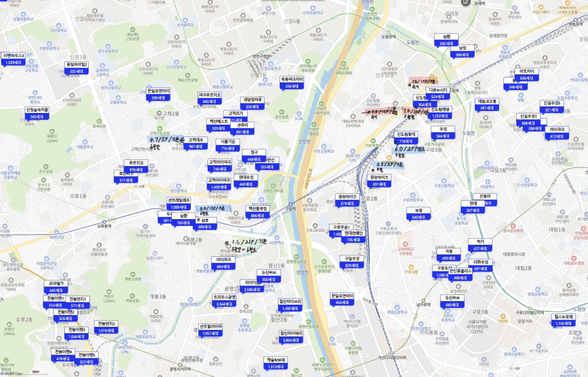Select the 신도림롯데 718세대 marker
The width and height of the screenshot is (588, 377).
tap(406, 138)
